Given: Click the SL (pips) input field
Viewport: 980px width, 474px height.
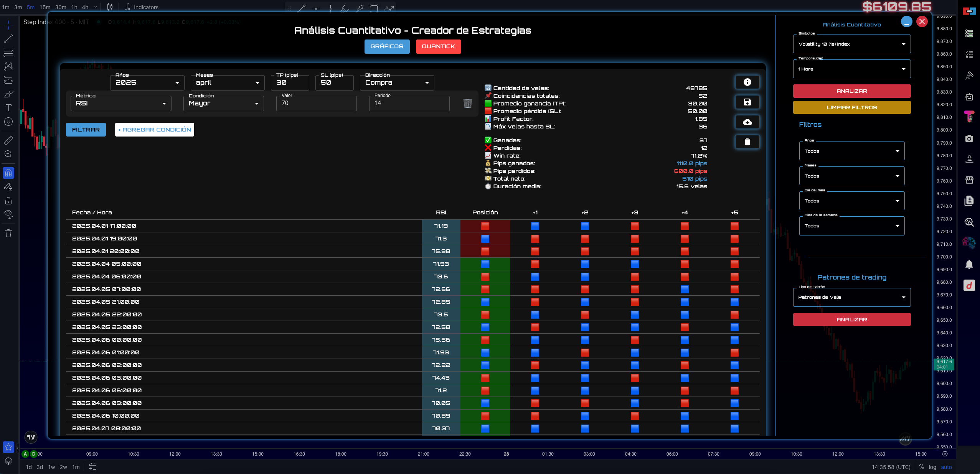Looking at the screenshot, I should 335,82.
